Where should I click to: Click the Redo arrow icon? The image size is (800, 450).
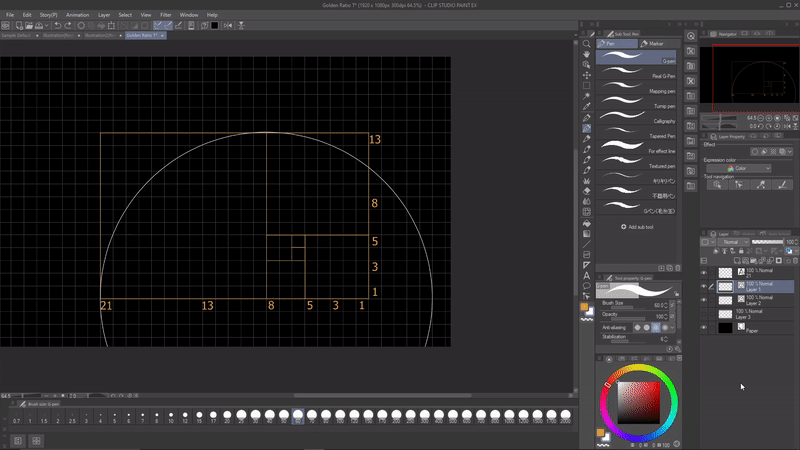pos(70,25)
